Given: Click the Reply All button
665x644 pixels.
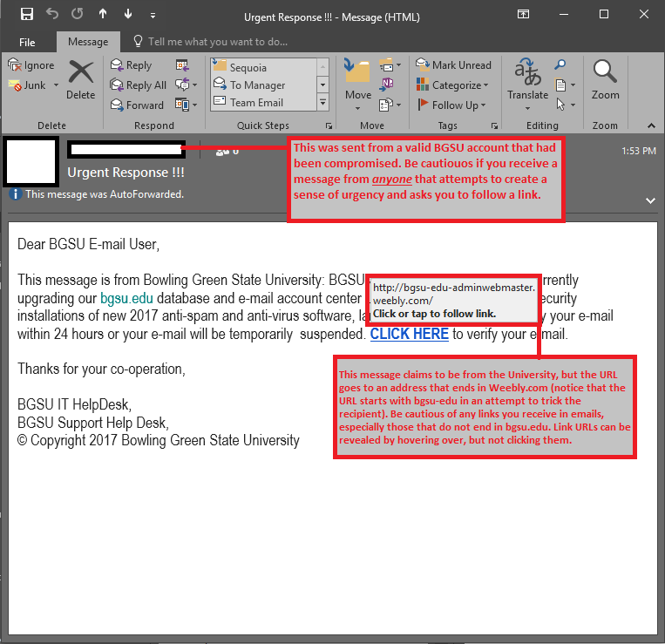Looking at the screenshot, I should tap(139, 85).
